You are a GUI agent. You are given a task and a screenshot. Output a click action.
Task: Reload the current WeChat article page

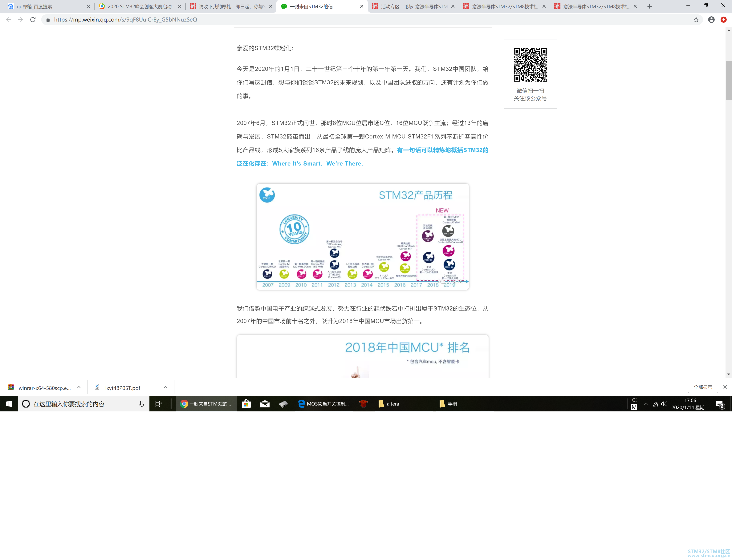pyautogui.click(x=33, y=20)
